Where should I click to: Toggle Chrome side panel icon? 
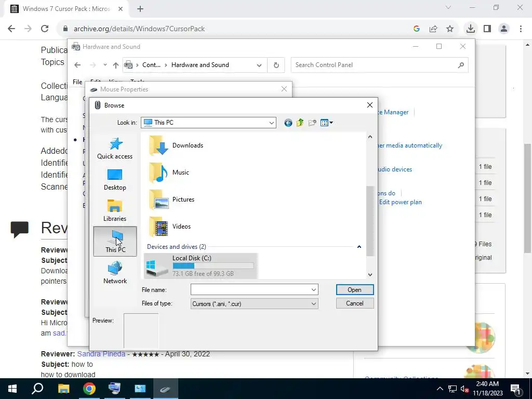[487, 29]
